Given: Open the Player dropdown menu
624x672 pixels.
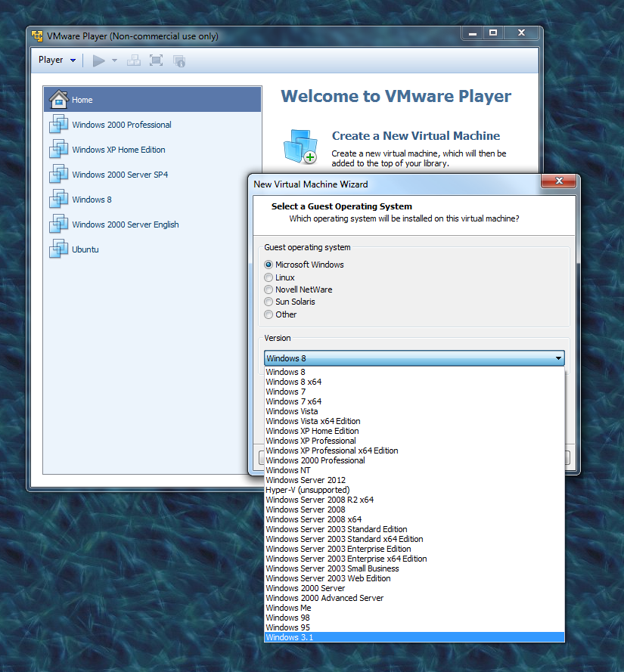Looking at the screenshot, I should (x=57, y=60).
